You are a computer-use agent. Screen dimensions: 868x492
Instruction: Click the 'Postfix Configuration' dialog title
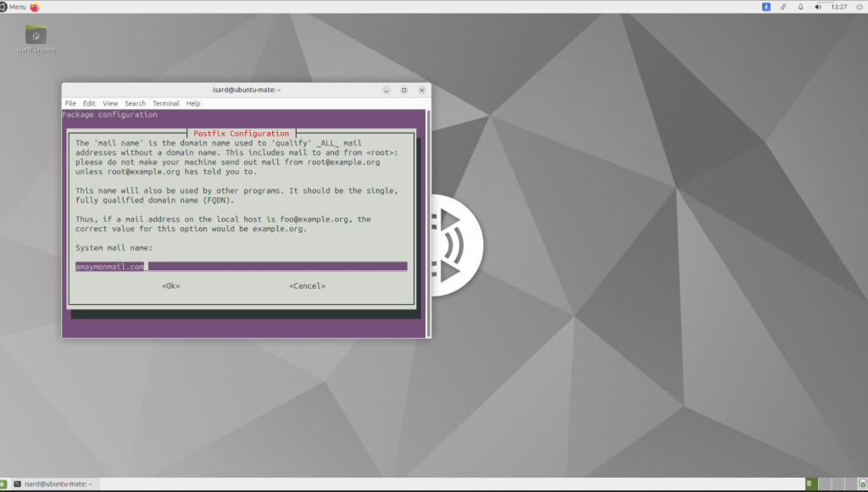coord(242,133)
